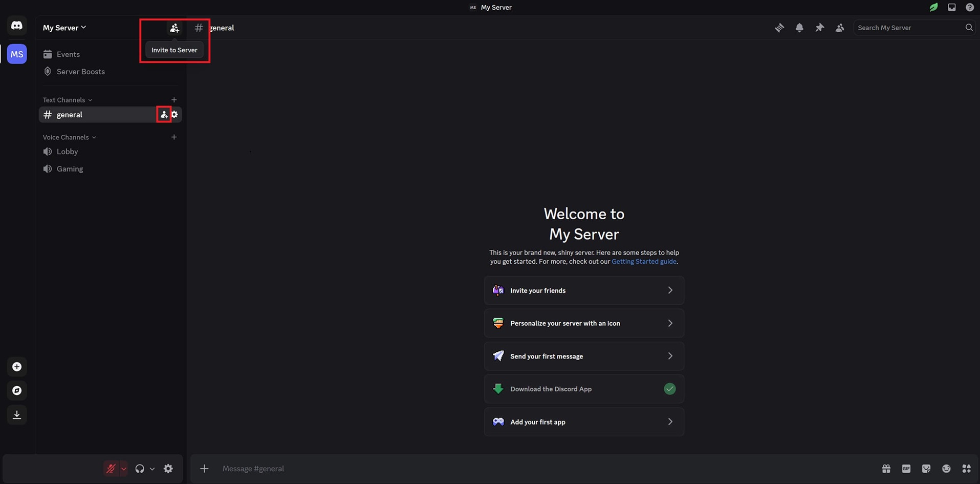
Task: Open the My Server dropdown menu
Action: 64,28
